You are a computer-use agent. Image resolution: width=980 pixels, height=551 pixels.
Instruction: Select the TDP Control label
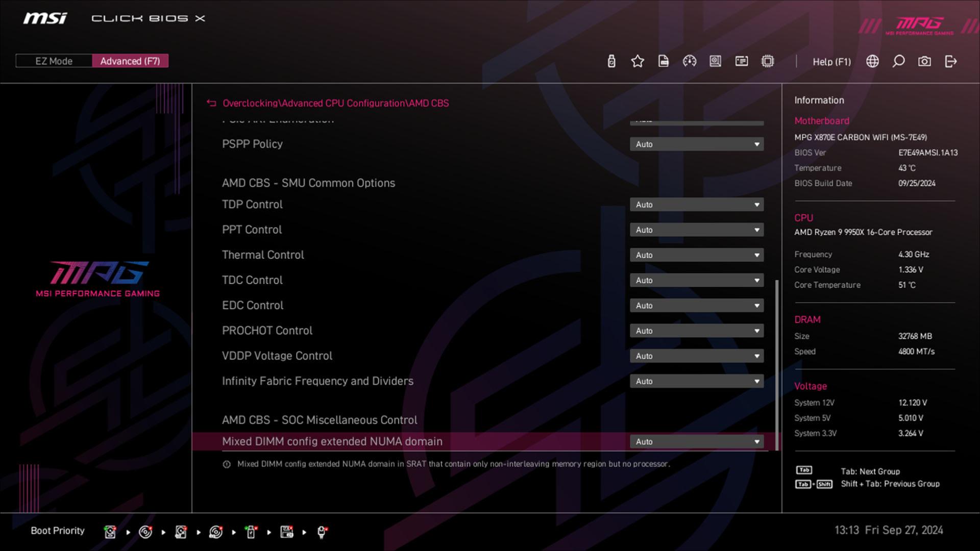tap(252, 204)
